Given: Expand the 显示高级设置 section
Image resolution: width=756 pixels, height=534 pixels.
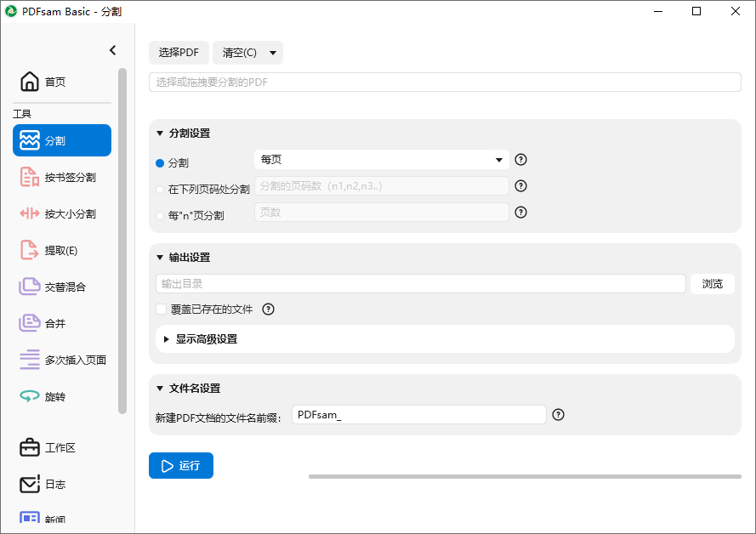Looking at the screenshot, I should (x=204, y=338).
